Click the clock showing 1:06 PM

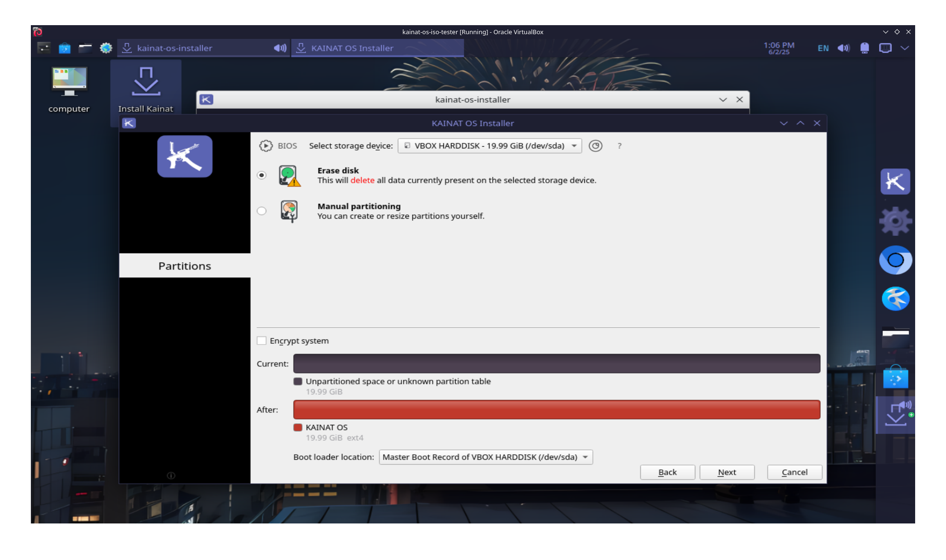[779, 48]
